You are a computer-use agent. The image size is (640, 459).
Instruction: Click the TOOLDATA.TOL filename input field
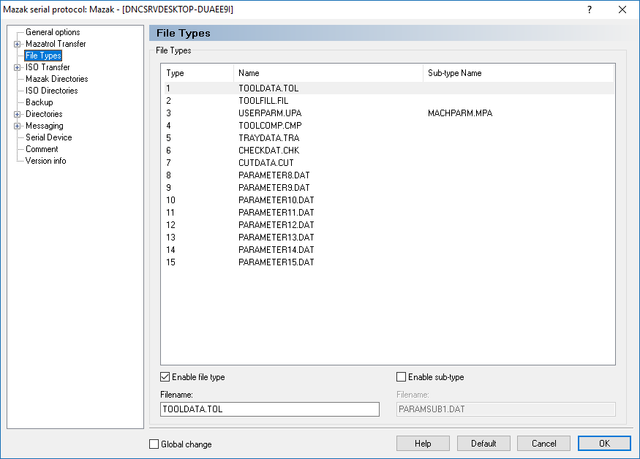[270, 409]
